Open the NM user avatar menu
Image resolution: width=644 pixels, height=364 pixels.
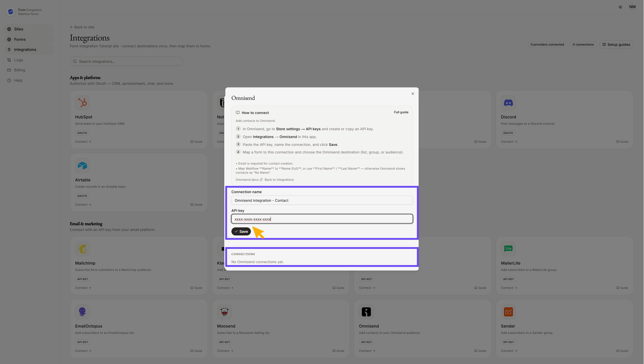point(632,7)
